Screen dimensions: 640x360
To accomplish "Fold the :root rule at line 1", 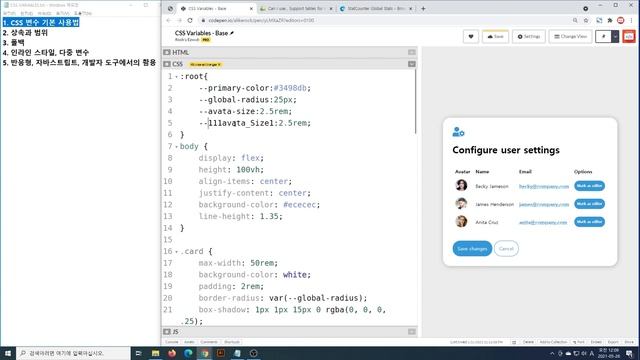I will (176, 77).
